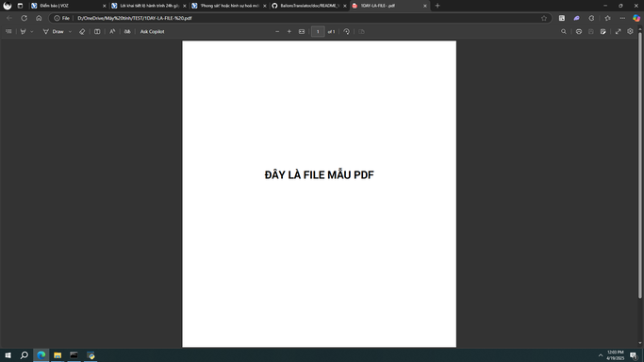
Task: Select the Erase tool
Action: pyautogui.click(x=82, y=32)
